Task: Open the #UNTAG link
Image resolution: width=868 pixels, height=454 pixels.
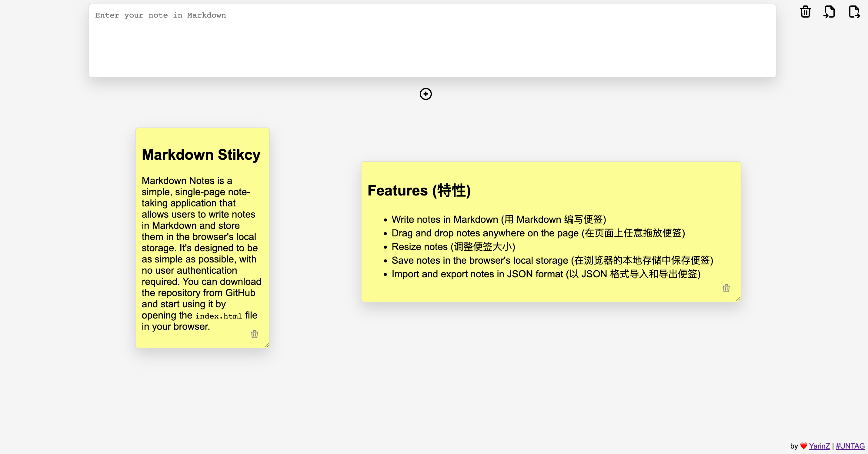Action: pos(850,446)
